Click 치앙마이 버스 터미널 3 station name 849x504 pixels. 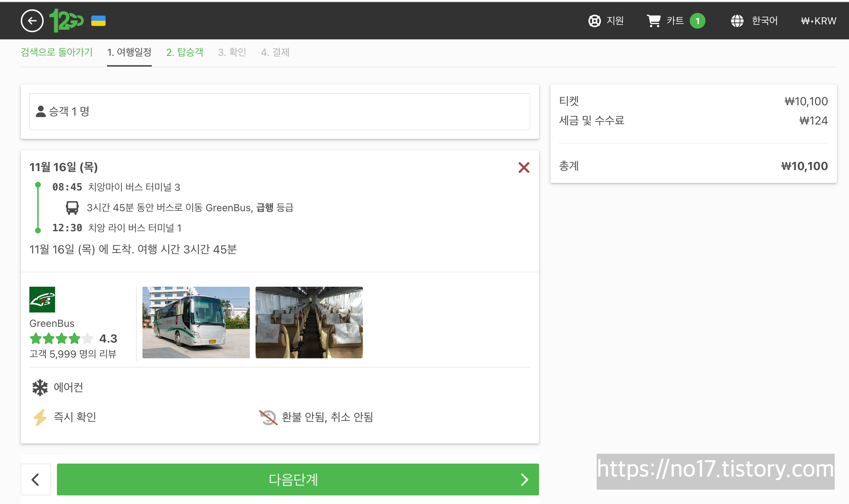pos(134,187)
